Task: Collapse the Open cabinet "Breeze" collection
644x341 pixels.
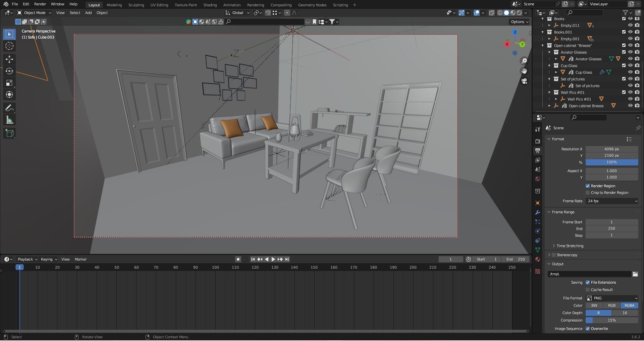Action: click(543, 46)
